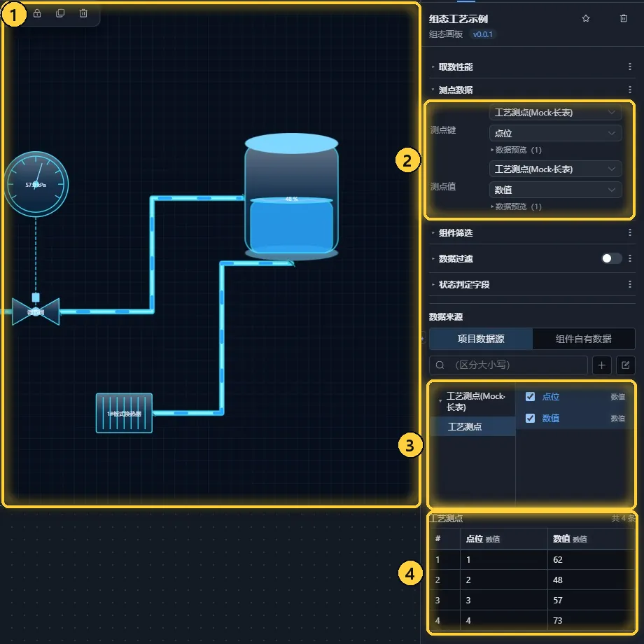
Task: Focus the 区分大小写 search field
Action: click(508, 365)
